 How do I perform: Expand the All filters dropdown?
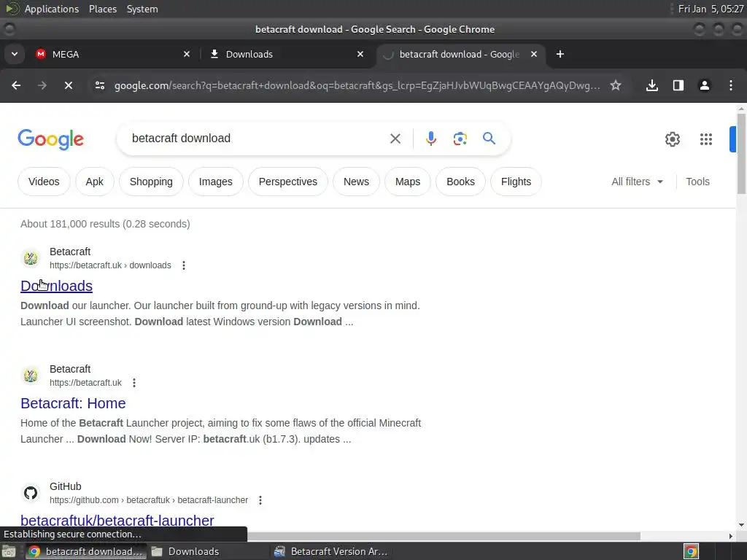[637, 182]
